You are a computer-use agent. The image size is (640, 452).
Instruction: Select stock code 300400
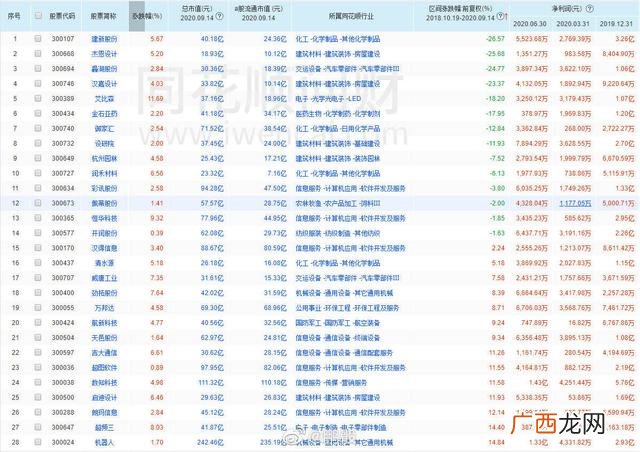point(63,293)
